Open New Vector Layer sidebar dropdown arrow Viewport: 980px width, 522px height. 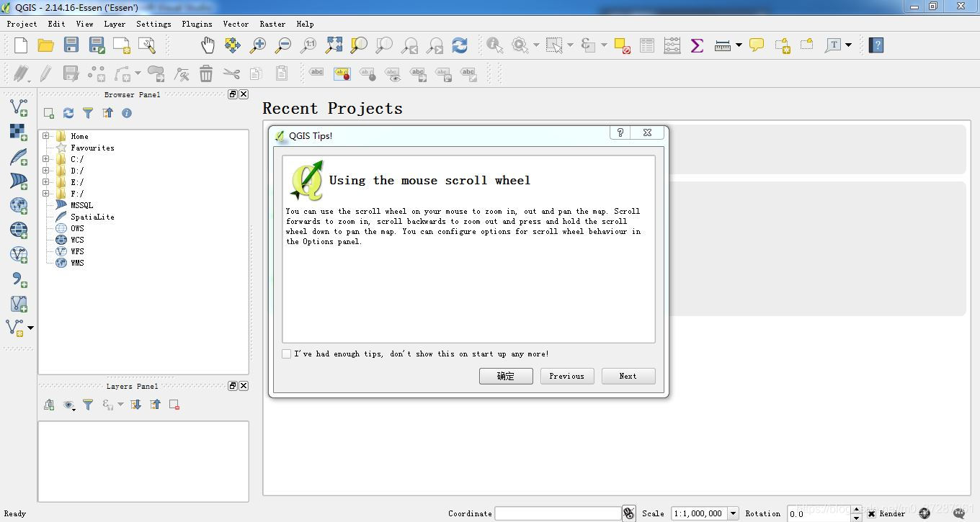(x=30, y=328)
